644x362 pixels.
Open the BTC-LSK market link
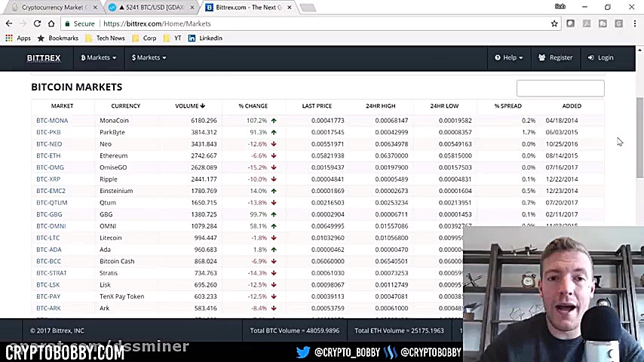click(48, 285)
